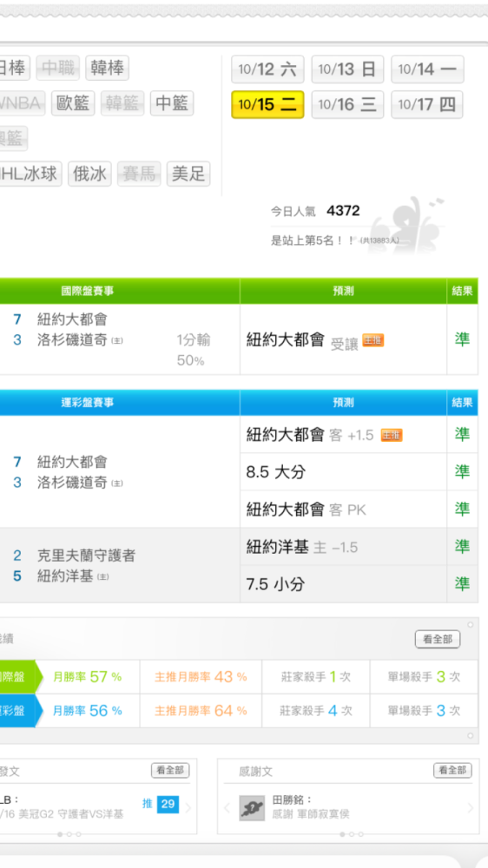Image resolution: width=488 pixels, height=868 pixels.
Task: Select the 10/14 一 date button
Action: [x=427, y=69]
